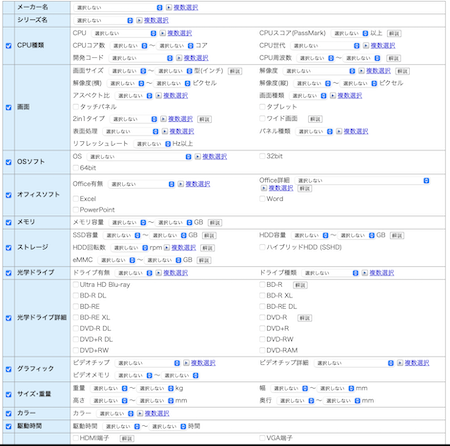Image resolution: width=450 pixels, height=446 pixels.
Task: Check the Word option
Action: [x=262, y=199]
